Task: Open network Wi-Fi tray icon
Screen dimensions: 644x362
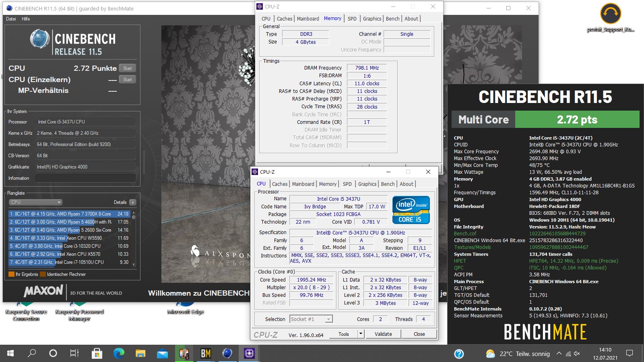Action: pos(568,354)
